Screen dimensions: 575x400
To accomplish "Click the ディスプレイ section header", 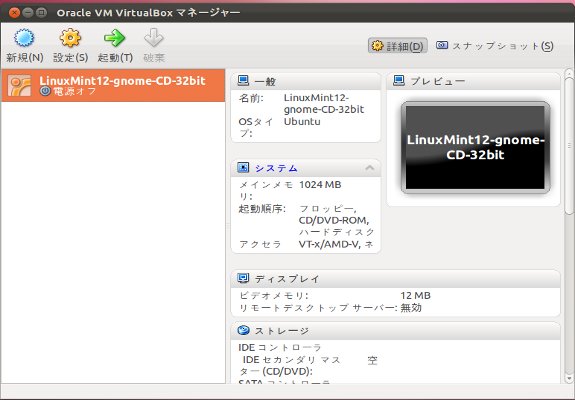I will 396,279.
